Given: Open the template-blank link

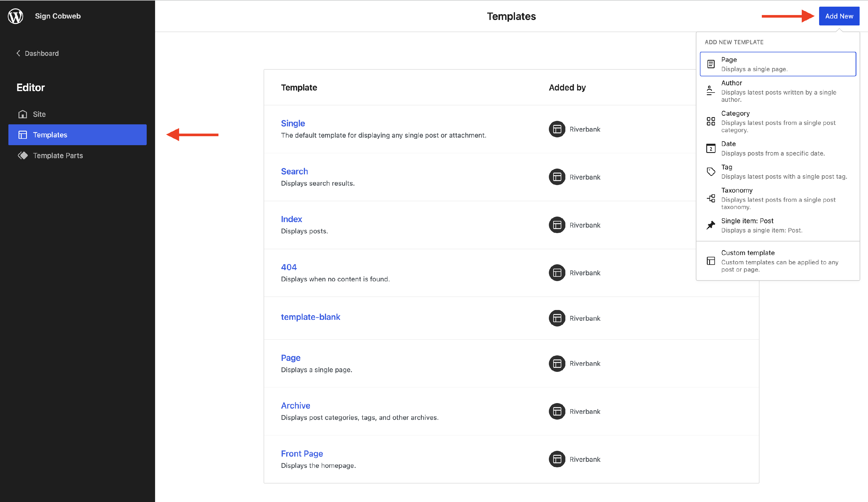Looking at the screenshot, I should point(310,317).
